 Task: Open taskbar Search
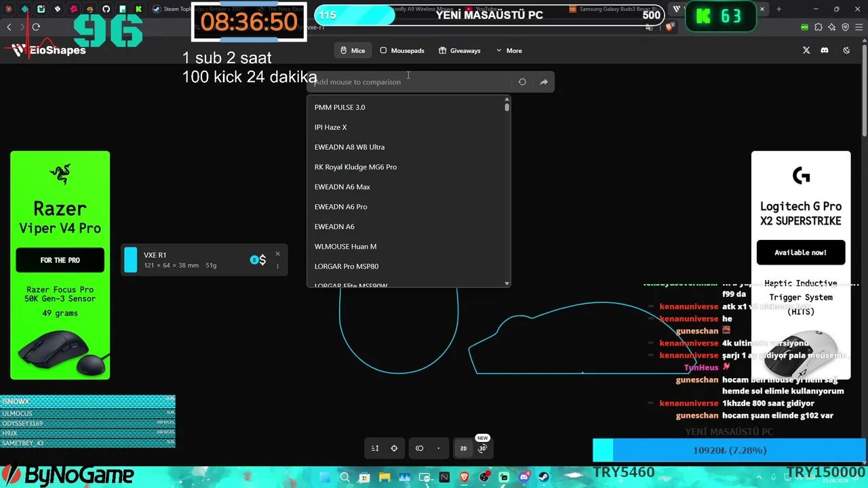click(x=344, y=477)
